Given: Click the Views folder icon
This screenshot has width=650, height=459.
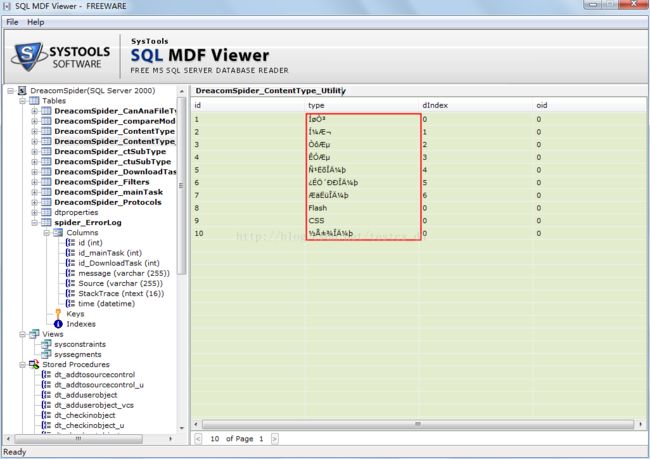Looking at the screenshot, I should click(34, 334).
